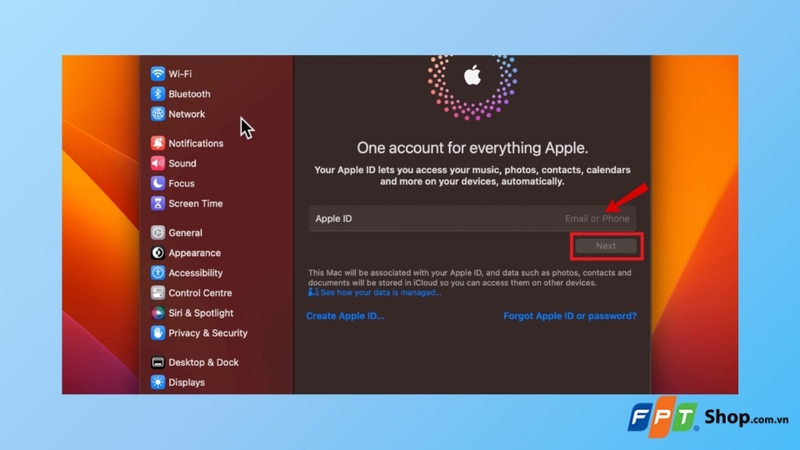Click the Appearance icon
The width and height of the screenshot is (800, 450).
[x=158, y=253]
